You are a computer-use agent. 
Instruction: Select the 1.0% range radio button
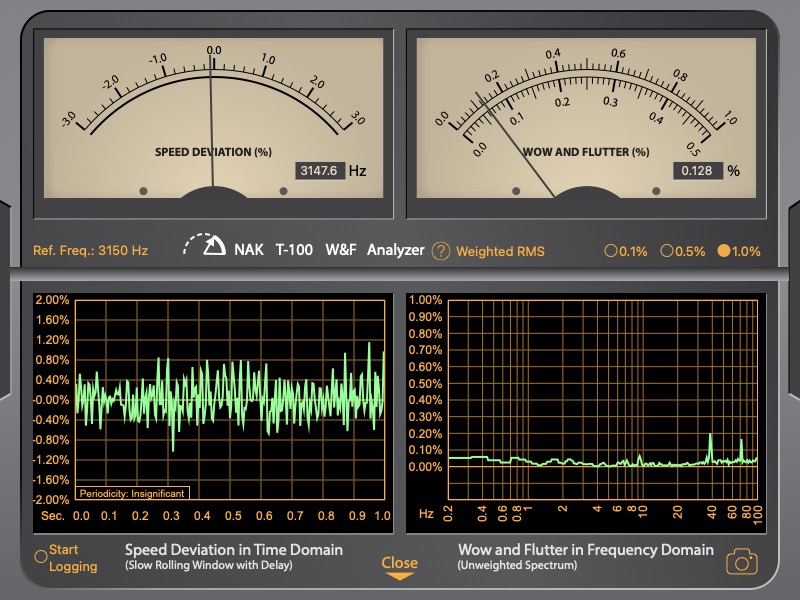coord(723,251)
